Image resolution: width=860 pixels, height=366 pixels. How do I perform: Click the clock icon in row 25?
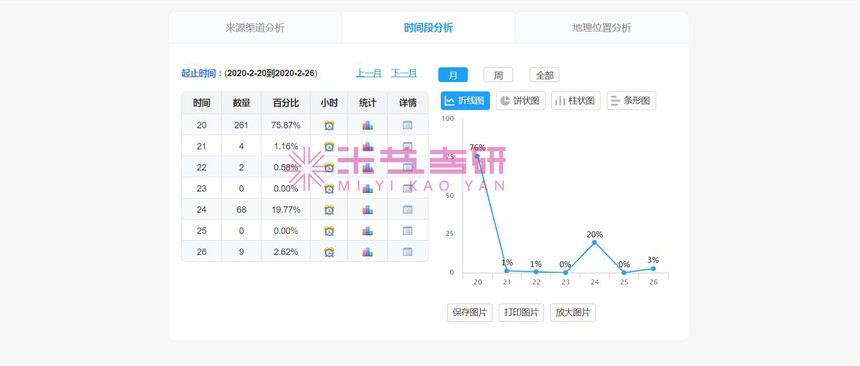click(329, 231)
